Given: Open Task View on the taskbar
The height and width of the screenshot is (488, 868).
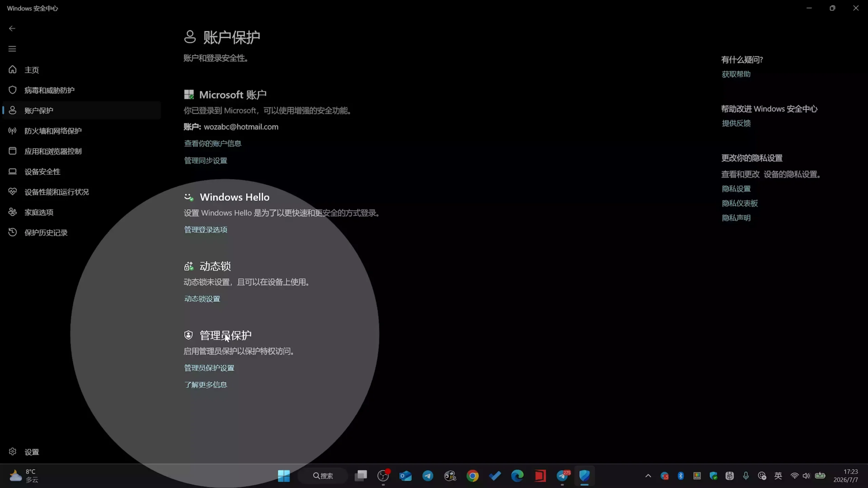Looking at the screenshot, I should click(x=361, y=476).
